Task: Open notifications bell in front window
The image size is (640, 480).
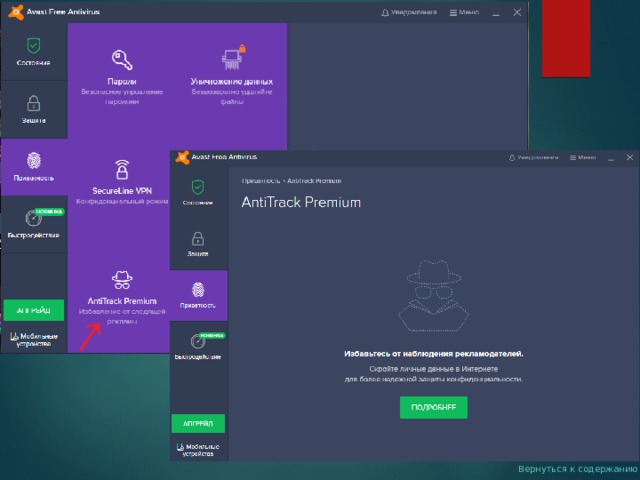Action: point(533,158)
